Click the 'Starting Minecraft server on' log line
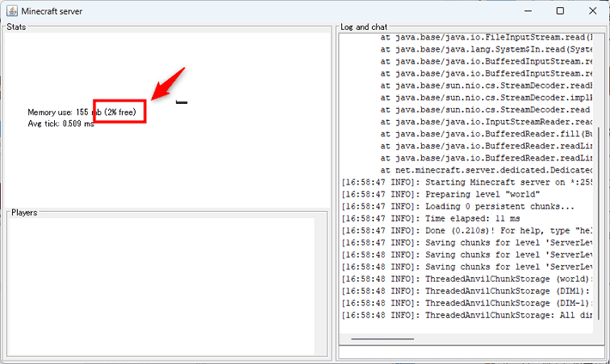 (467, 182)
